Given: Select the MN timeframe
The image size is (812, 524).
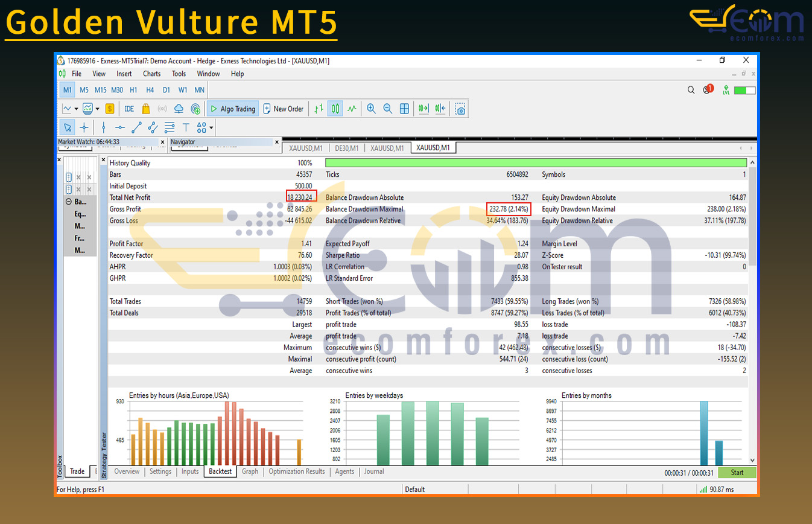Looking at the screenshot, I should pyautogui.click(x=199, y=90).
